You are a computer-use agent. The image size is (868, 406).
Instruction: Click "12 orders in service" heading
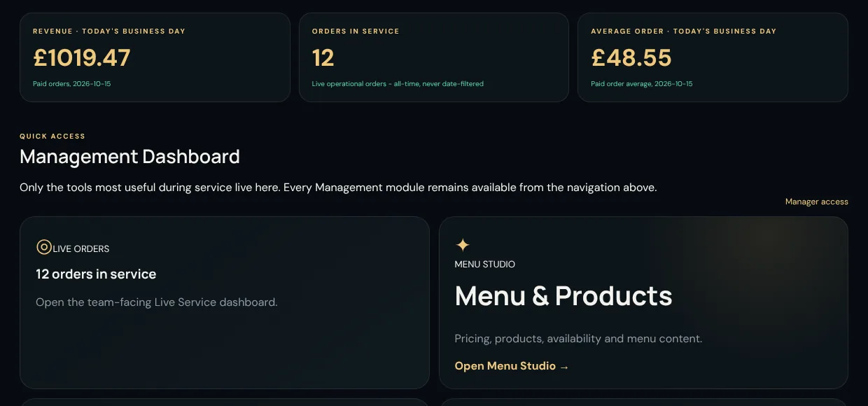coord(96,274)
